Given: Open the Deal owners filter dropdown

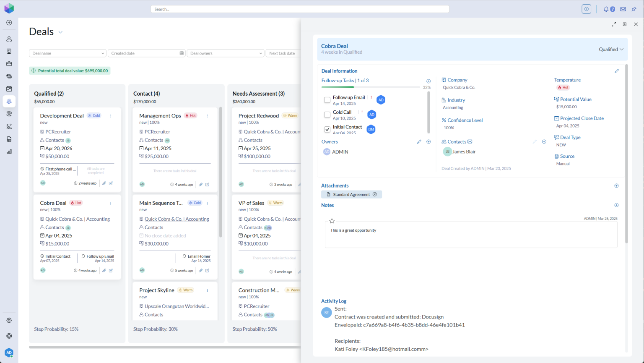Looking at the screenshot, I should (225, 53).
